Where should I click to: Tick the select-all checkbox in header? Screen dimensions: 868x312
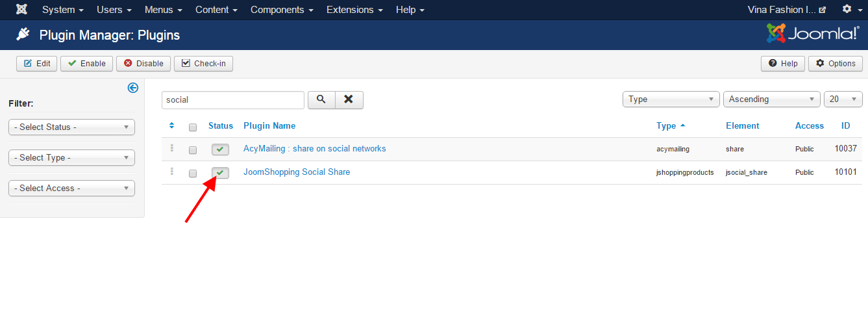coord(192,127)
